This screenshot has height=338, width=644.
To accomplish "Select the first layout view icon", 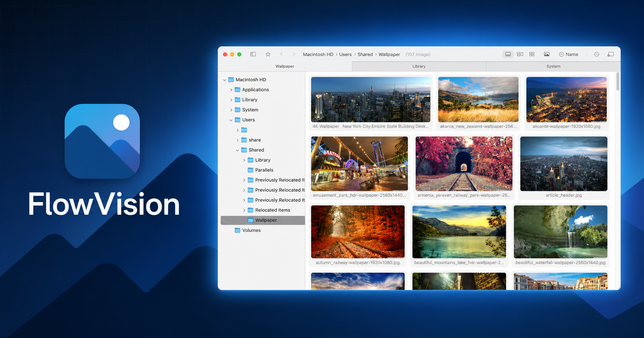I will 508,54.
